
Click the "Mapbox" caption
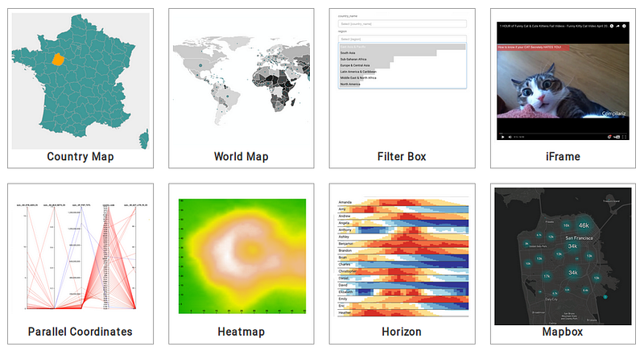563,332
